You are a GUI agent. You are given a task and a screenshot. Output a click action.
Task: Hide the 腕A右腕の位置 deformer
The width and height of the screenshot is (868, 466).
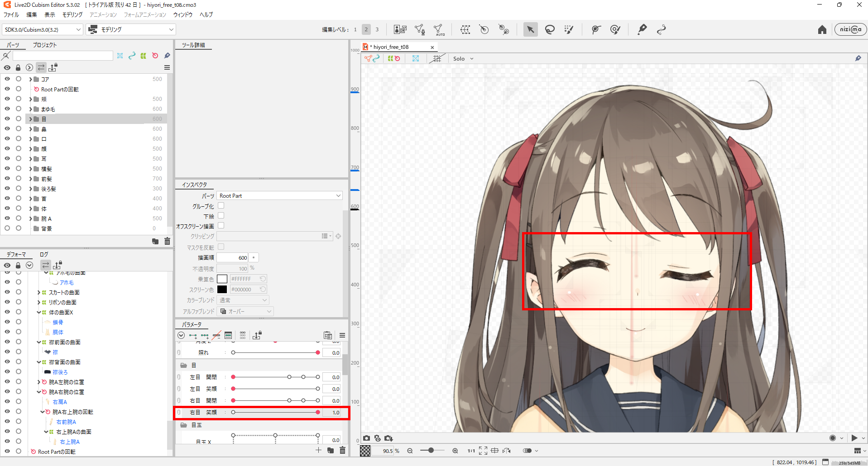(x=7, y=392)
